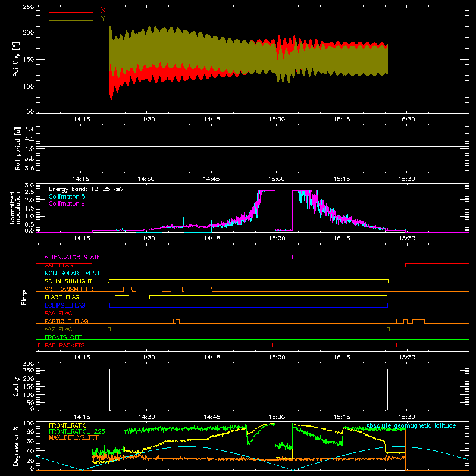Click the 50 tick label on Pointing axis

click(30, 111)
